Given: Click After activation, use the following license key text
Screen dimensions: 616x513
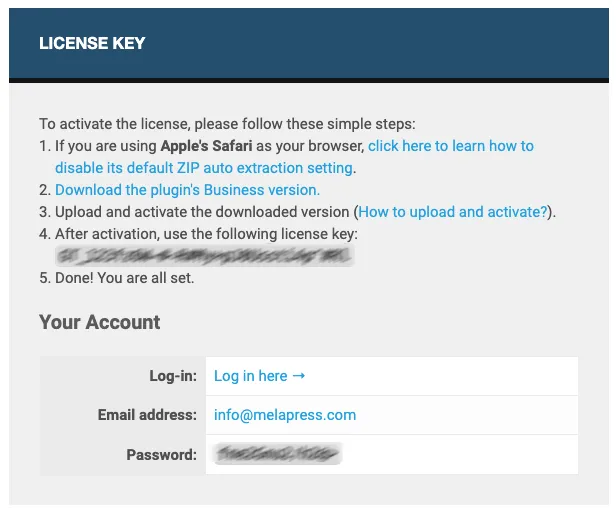Looking at the screenshot, I should click(x=205, y=234).
